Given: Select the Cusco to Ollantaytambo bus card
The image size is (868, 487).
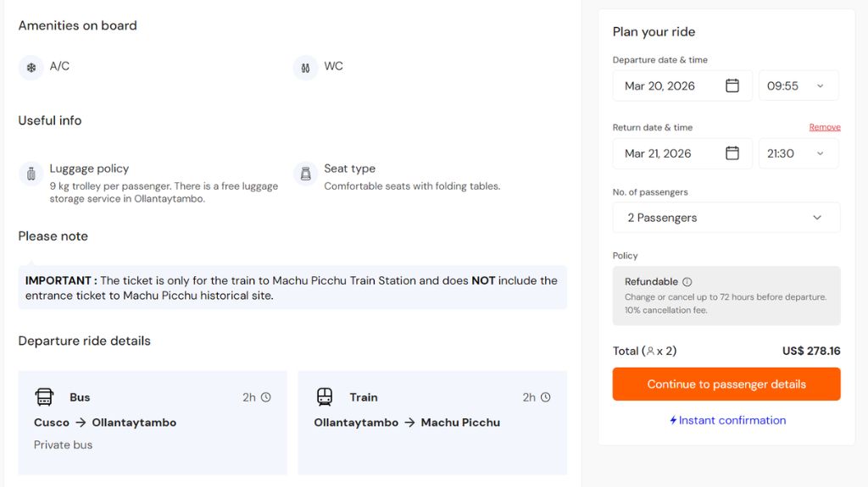Looking at the screenshot, I should (153, 422).
